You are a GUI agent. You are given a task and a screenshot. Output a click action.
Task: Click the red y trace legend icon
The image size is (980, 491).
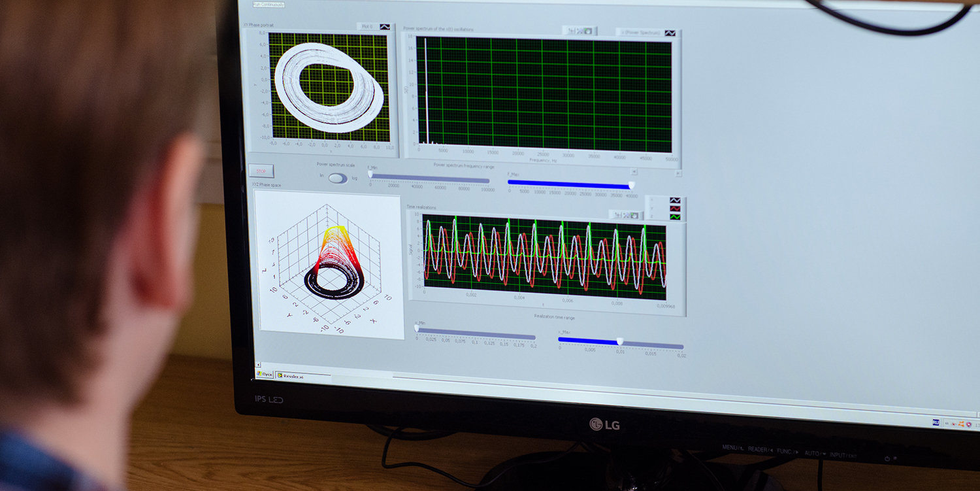675,209
